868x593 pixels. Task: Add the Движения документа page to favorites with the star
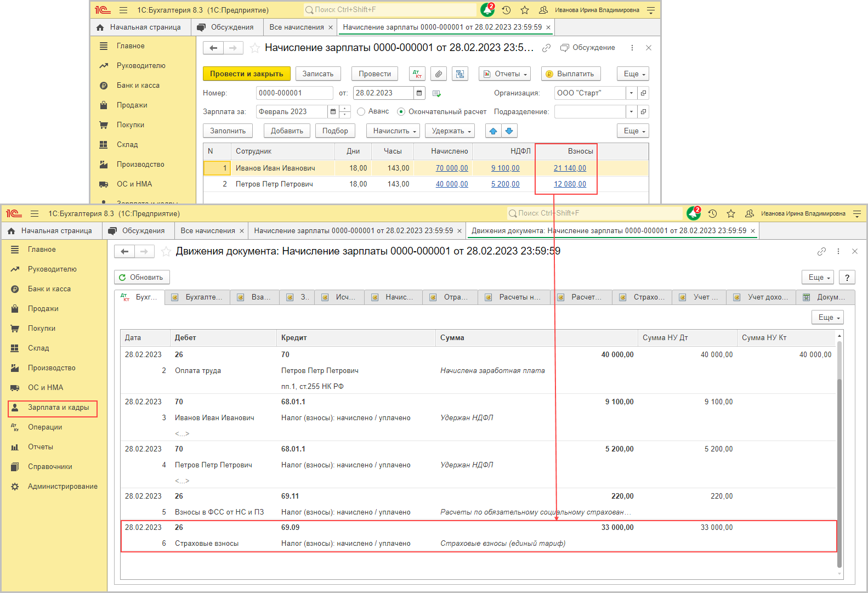pos(166,252)
